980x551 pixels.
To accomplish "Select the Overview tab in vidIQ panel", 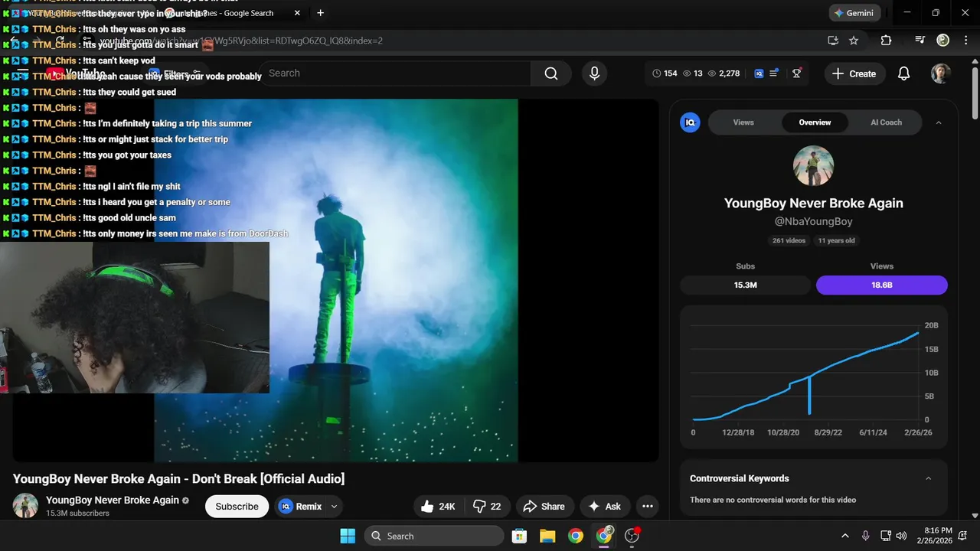I will pos(815,122).
